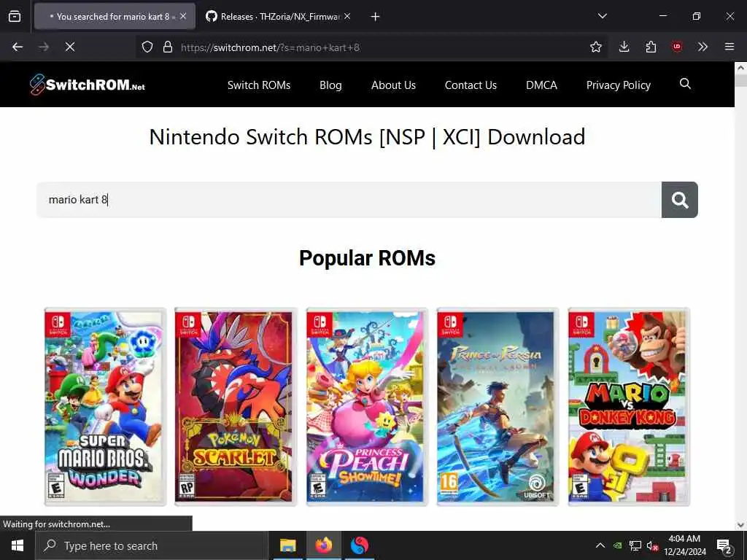Image resolution: width=747 pixels, height=560 pixels.
Task: Open the uBlock Origin extension icon
Action: coord(677,47)
